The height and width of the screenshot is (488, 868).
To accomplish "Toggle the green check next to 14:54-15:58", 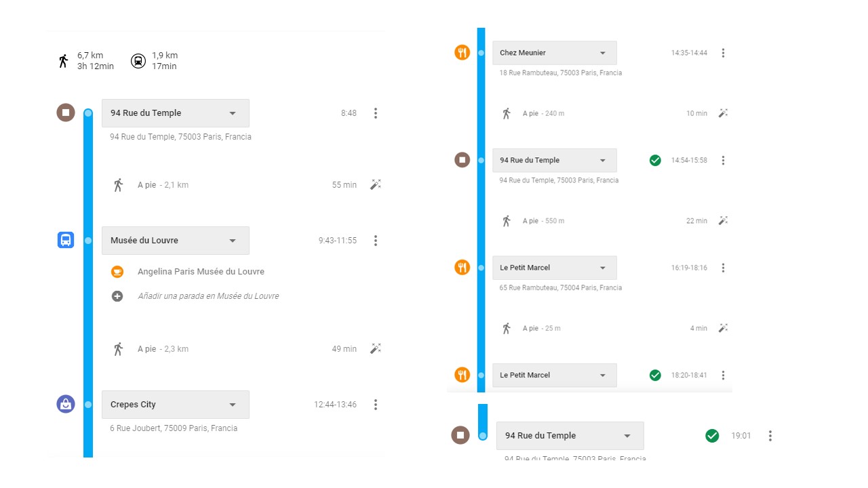I will click(655, 160).
